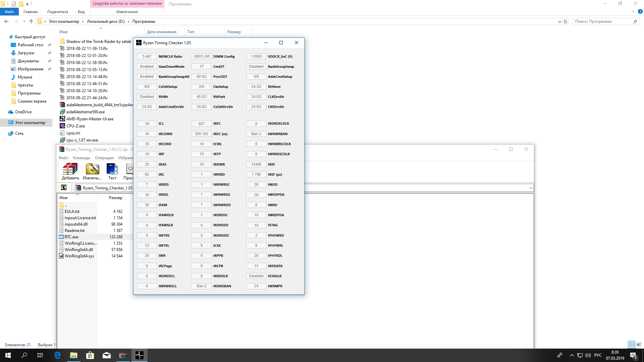Click WinRAR Тест toolbar icon
644x362 pixels.
pos(112,171)
